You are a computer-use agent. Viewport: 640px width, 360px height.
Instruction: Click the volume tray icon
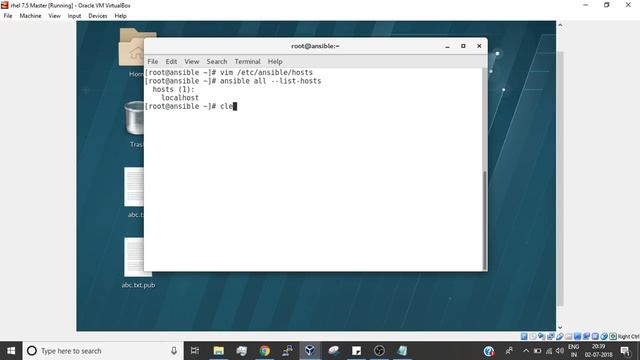(560, 351)
